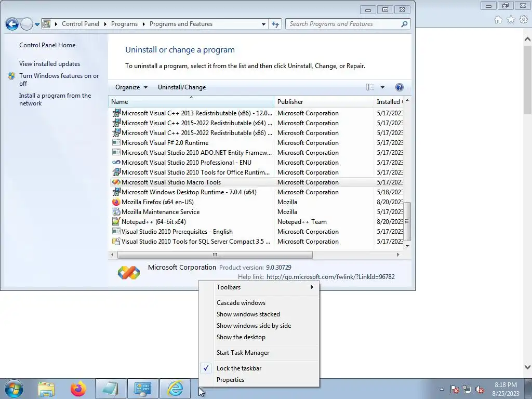532x399 pixels.
Task: Click the blue Help icon
Action: [400, 87]
